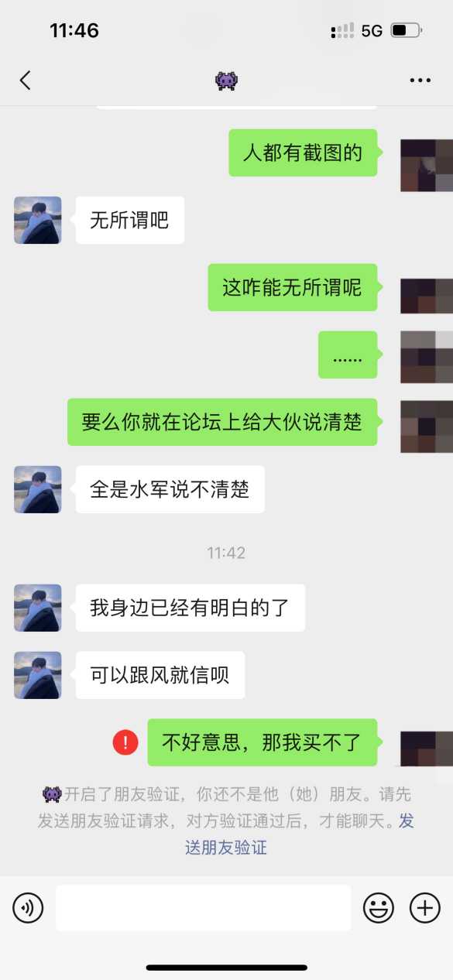The height and width of the screenshot is (980, 453).
Task: Tap the green bubble 要么你就在论坛上给大伙说清楚
Action: (222, 422)
